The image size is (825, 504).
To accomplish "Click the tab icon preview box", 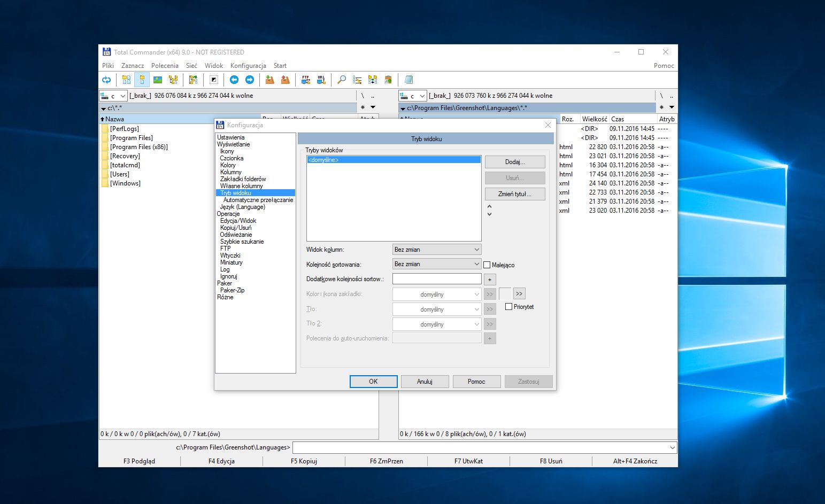I will point(505,294).
